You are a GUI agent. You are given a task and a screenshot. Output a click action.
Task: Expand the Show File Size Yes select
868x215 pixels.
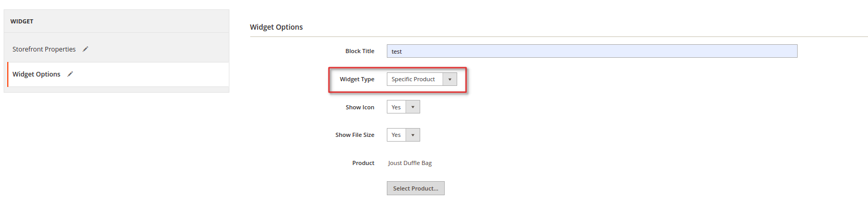[x=403, y=135]
